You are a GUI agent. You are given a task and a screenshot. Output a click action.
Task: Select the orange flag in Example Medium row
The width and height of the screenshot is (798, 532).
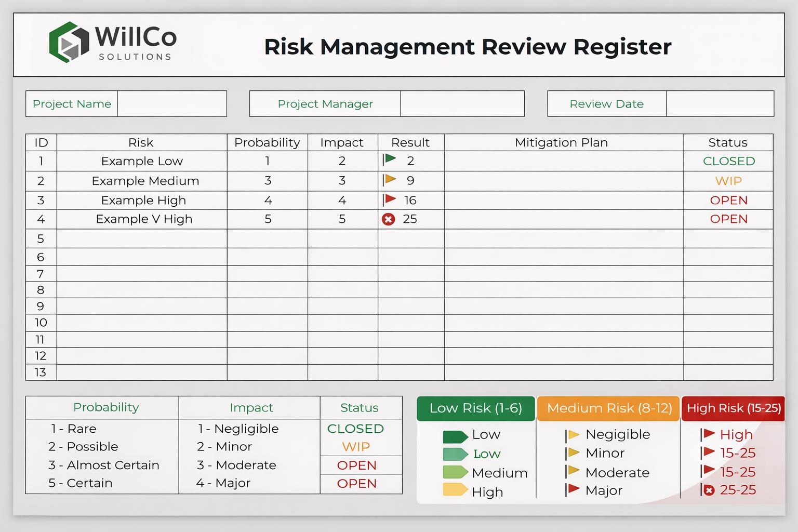389,180
